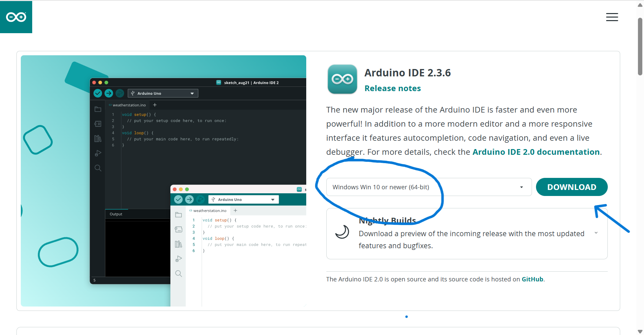The width and height of the screenshot is (644, 335).
Task: Click the Arduino IDE screenshot image
Action: click(163, 181)
